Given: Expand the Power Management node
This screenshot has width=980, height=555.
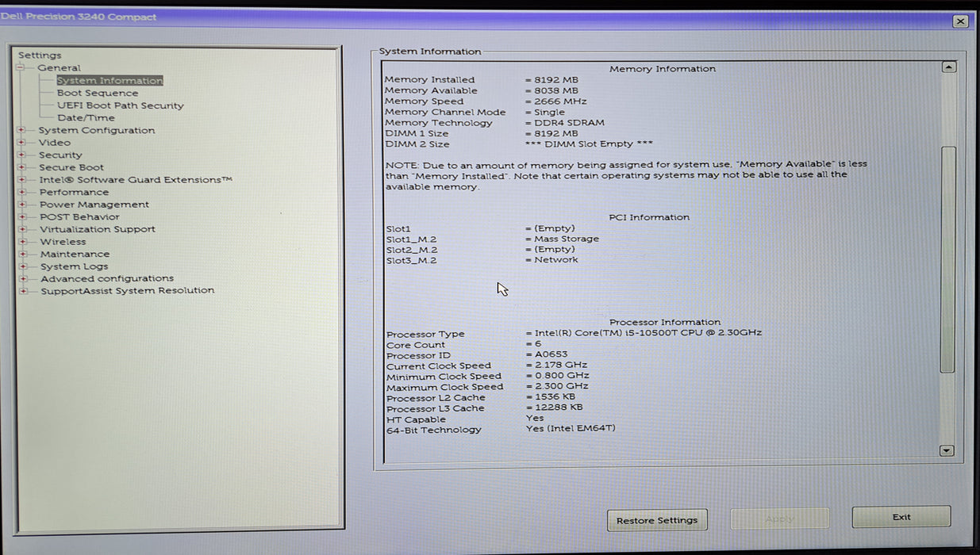Looking at the screenshot, I should [22, 205].
